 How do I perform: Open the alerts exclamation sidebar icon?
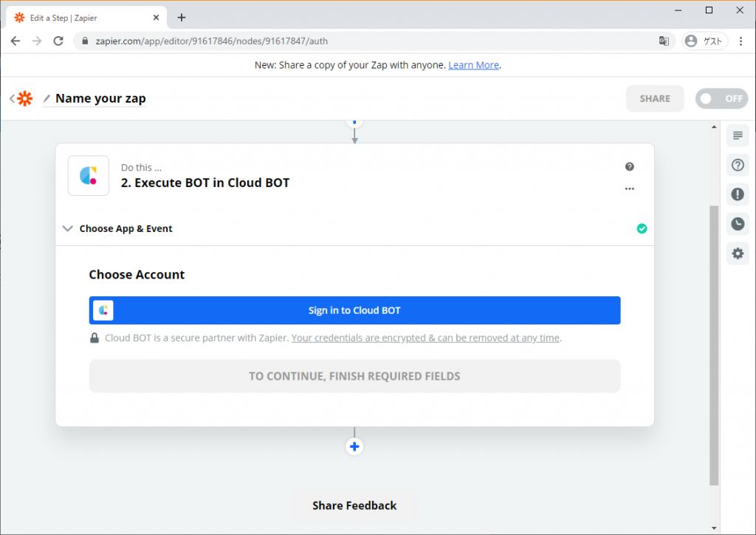pos(738,194)
